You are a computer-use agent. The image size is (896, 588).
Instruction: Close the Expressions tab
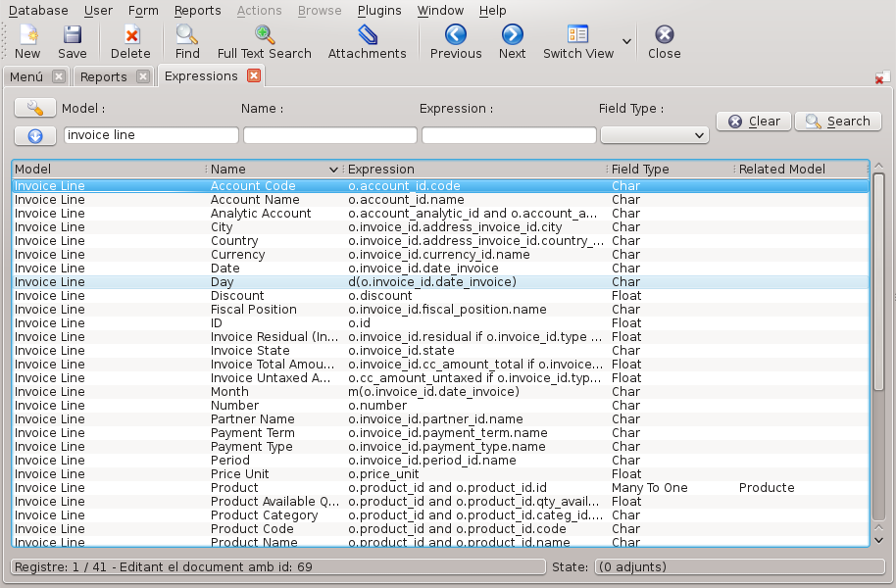pos(254,75)
